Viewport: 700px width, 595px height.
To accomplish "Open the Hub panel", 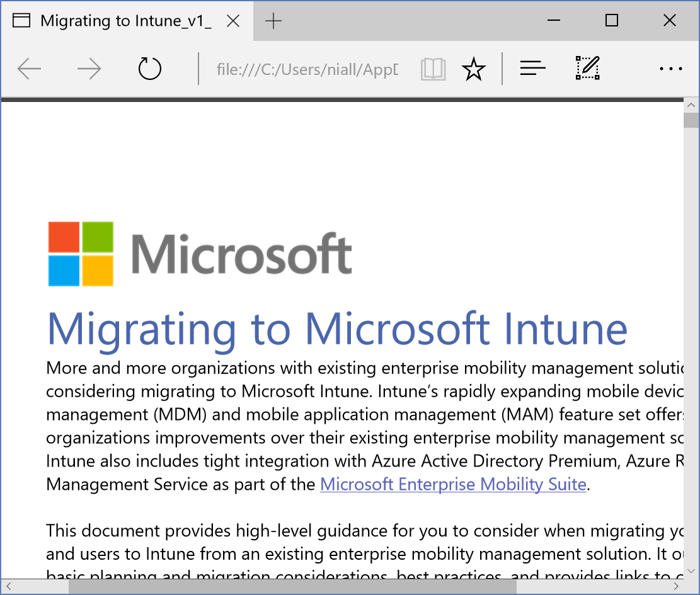I will click(532, 68).
